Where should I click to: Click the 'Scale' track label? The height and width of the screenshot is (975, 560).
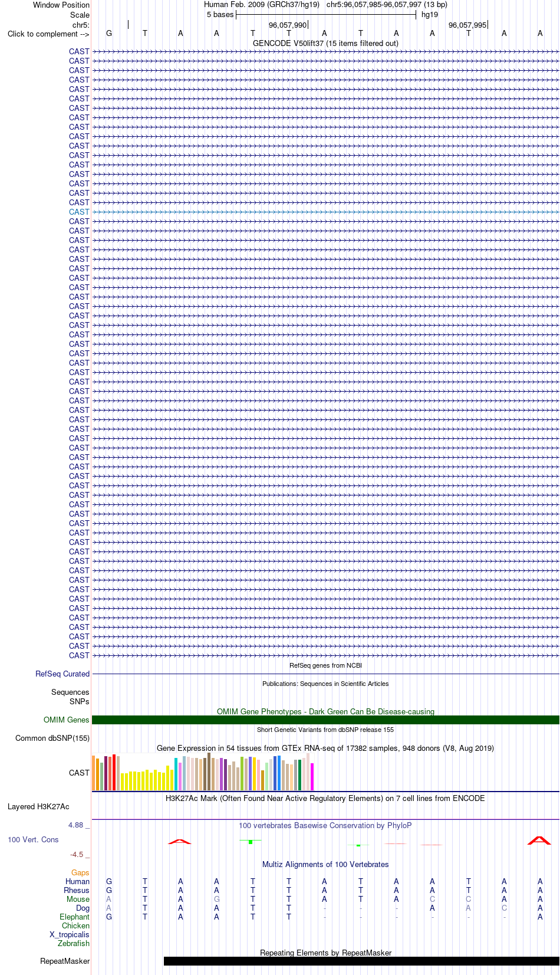pos(80,15)
